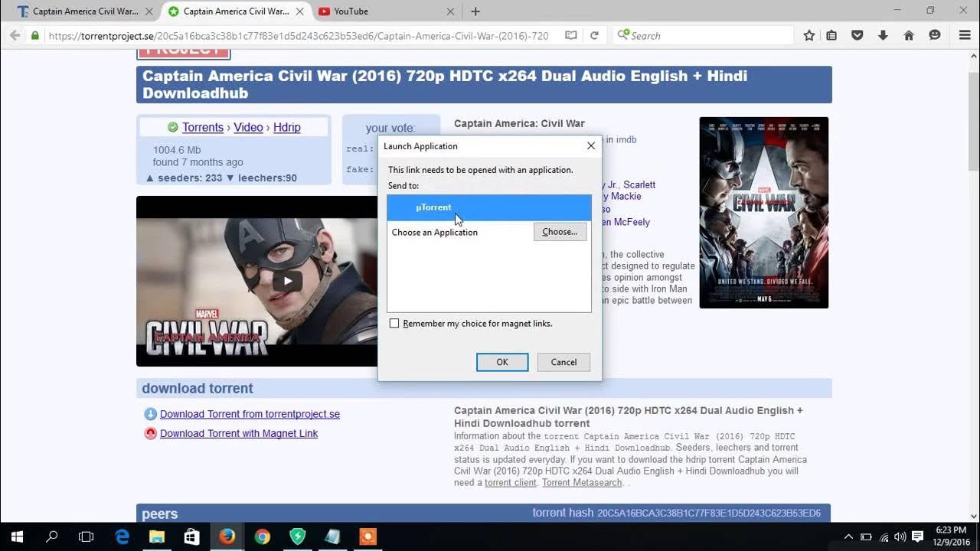Open the Torrents breadcrumb link
Image resolution: width=980 pixels, height=551 pixels.
coord(203,127)
